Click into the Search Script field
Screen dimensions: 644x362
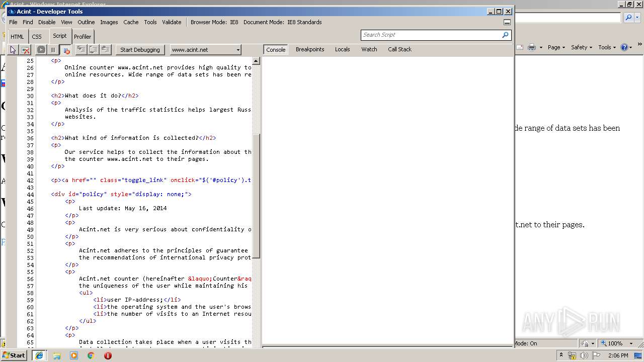tap(431, 35)
